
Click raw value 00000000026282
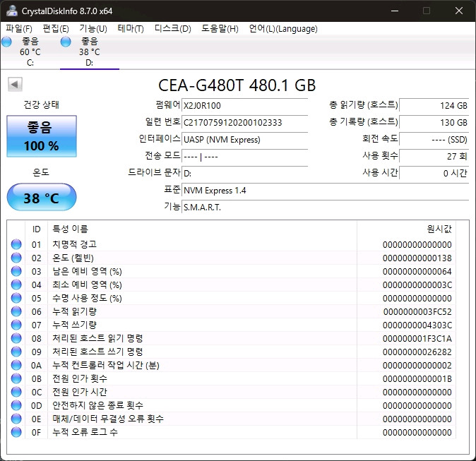417,352
